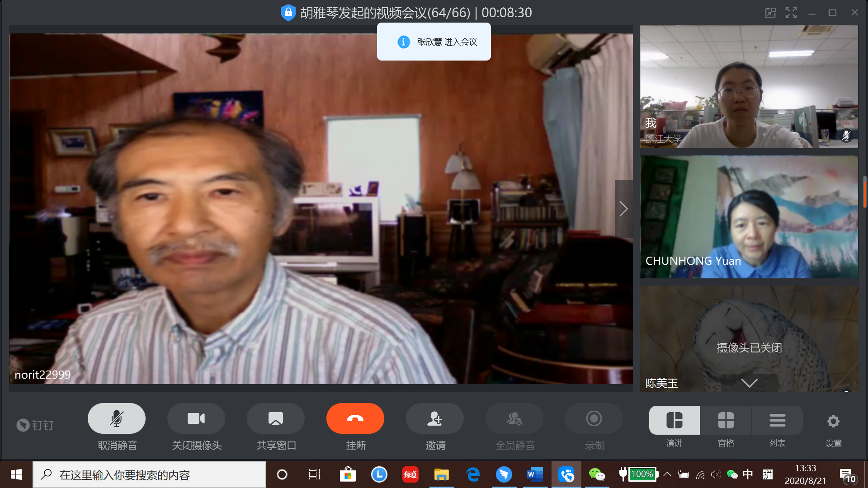868x488 pixels.
Task: Toggle the muted mic icon on my video
Action: (846, 135)
